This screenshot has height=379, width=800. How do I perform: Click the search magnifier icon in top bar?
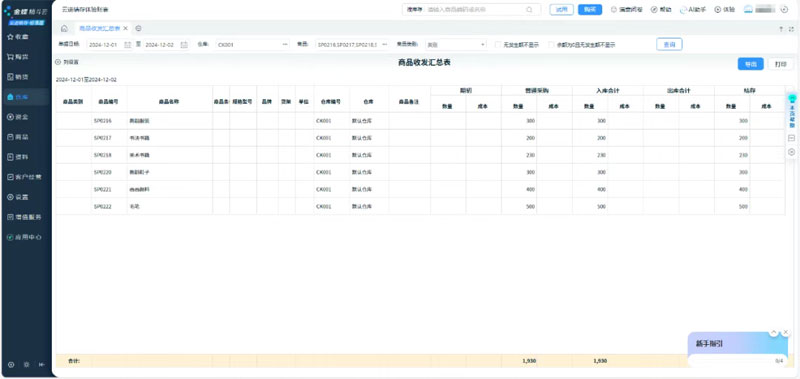[529, 10]
